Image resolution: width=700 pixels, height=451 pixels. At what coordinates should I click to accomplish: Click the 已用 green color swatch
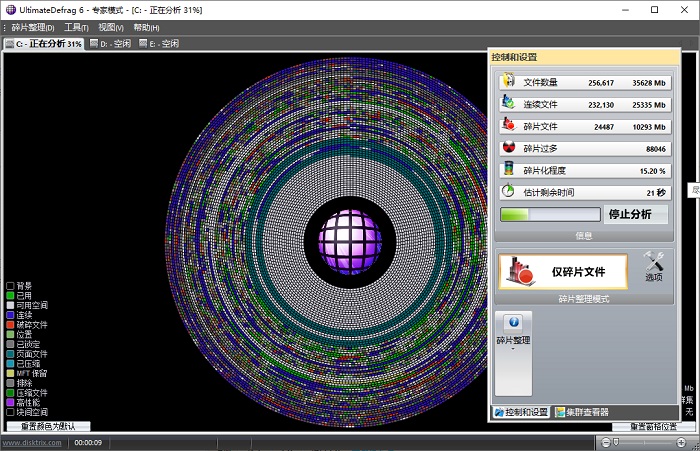click(x=10, y=296)
